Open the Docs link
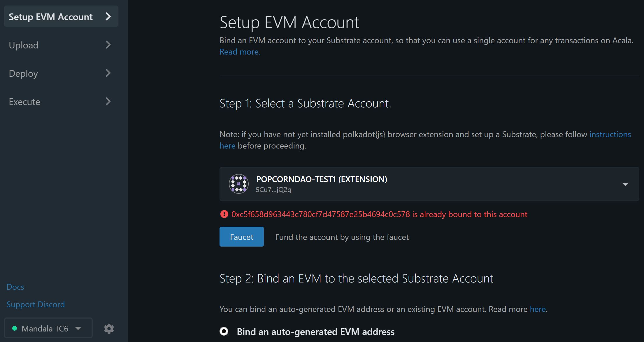Image resolution: width=644 pixels, height=342 pixels. [15, 287]
